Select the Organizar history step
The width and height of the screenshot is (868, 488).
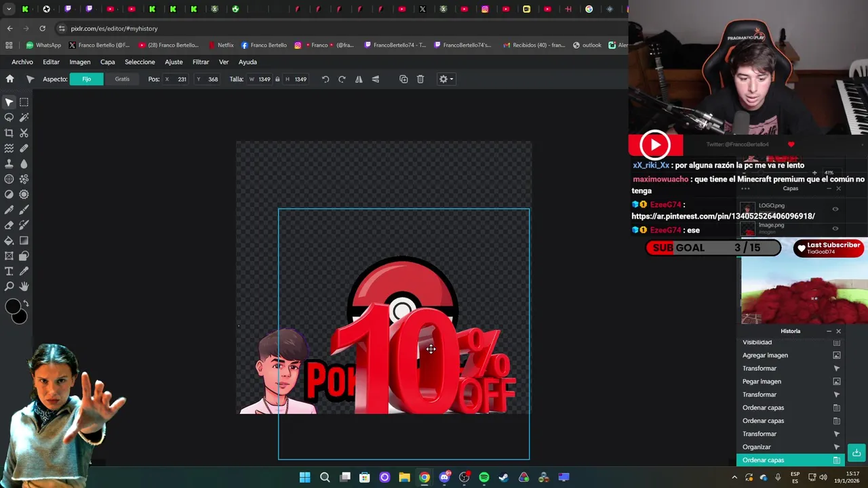[790, 447]
